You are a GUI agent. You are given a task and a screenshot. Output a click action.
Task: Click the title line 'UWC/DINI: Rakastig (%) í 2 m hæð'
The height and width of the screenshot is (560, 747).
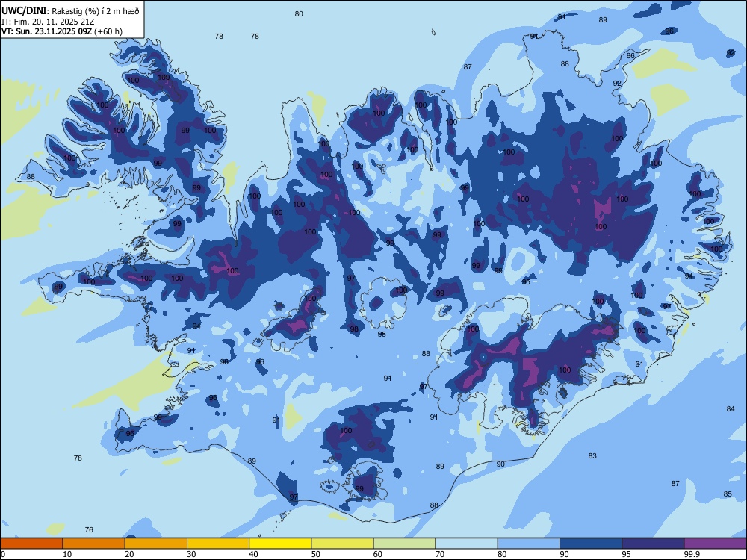[70, 11]
